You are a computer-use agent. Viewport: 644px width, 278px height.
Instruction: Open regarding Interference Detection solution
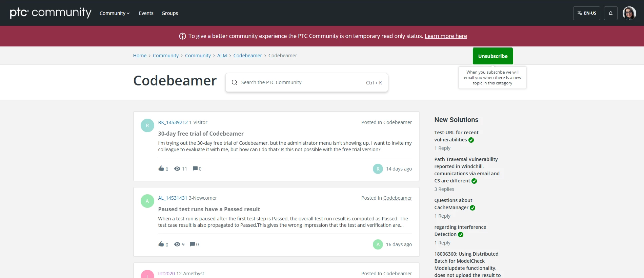tap(460, 231)
